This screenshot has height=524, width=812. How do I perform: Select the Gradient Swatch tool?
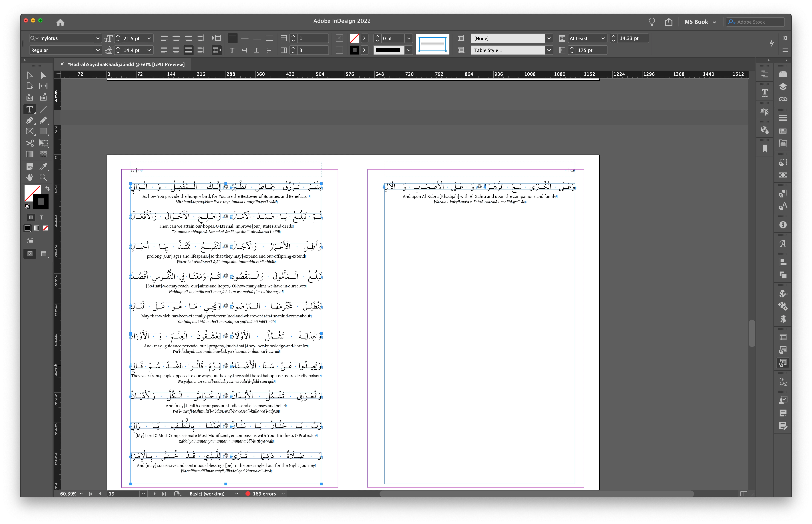pyautogui.click(x=30, y=154)
